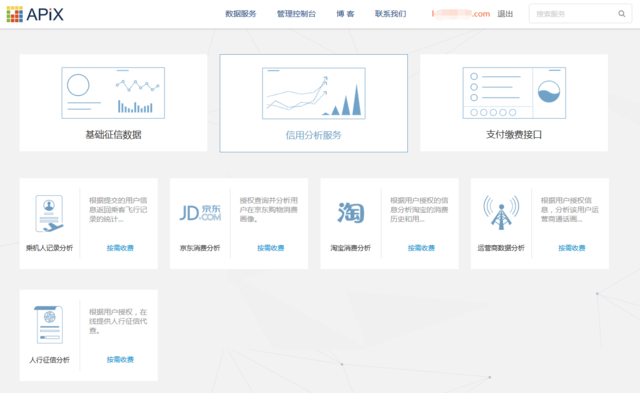Click the passenger boarding pass icon
The height and width of the screenshot is (393, 640).
[49, 214]
